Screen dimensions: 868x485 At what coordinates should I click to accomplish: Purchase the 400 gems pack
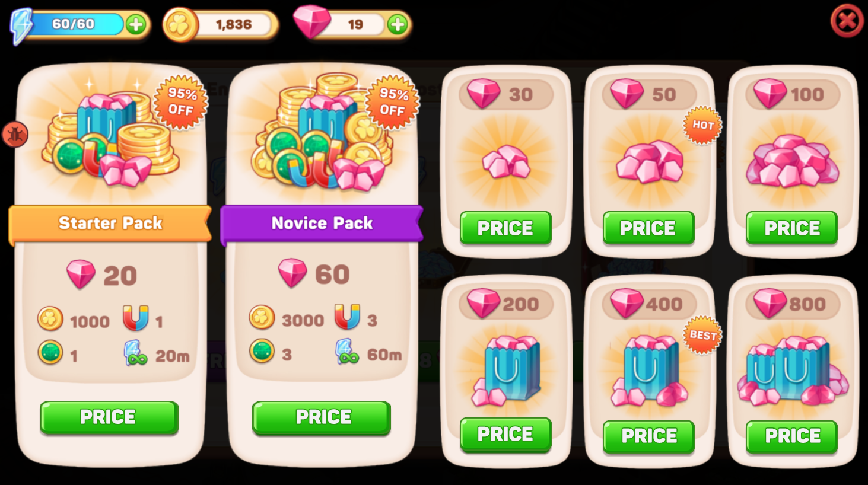(x=648, y=436)
